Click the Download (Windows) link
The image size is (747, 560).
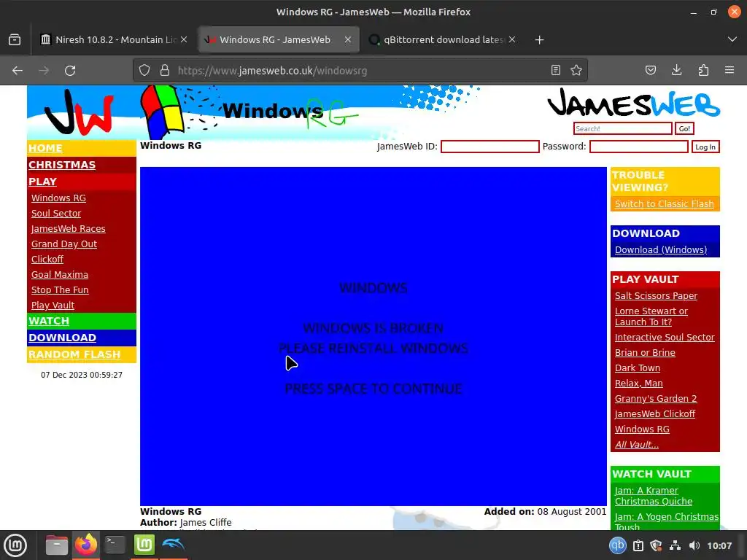click(661, 249)
